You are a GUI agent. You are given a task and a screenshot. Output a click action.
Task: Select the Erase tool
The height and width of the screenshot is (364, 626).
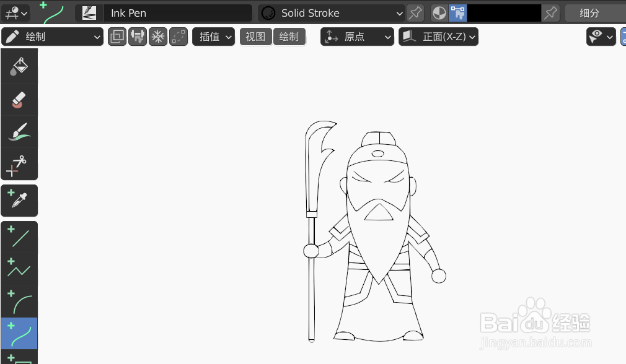click(19, 100)
